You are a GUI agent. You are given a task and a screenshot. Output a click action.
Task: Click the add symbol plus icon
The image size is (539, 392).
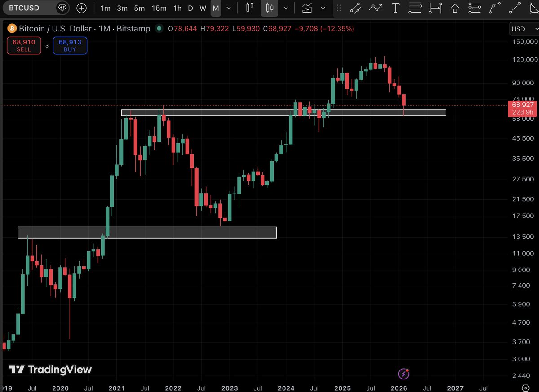coord(81,8)
